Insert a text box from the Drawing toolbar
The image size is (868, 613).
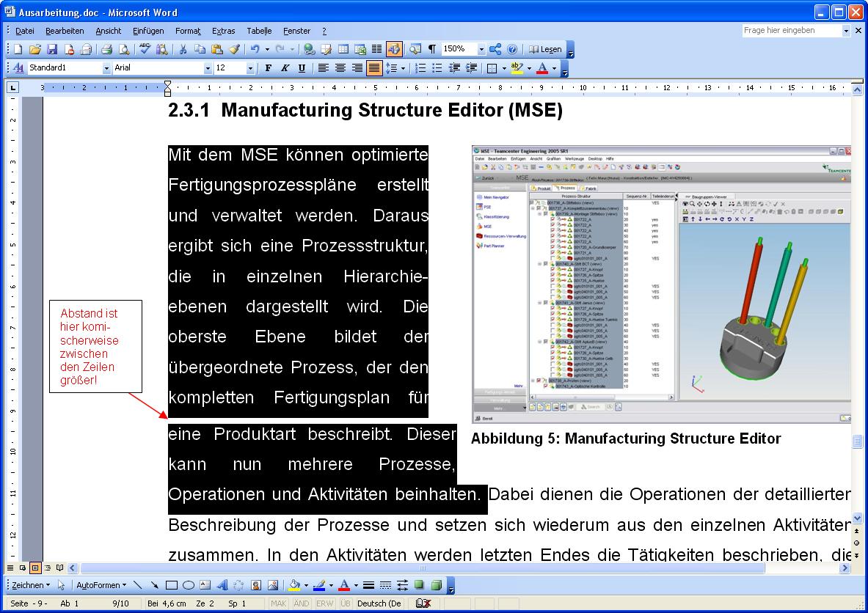pyautogui.click(x=205, y=585)
